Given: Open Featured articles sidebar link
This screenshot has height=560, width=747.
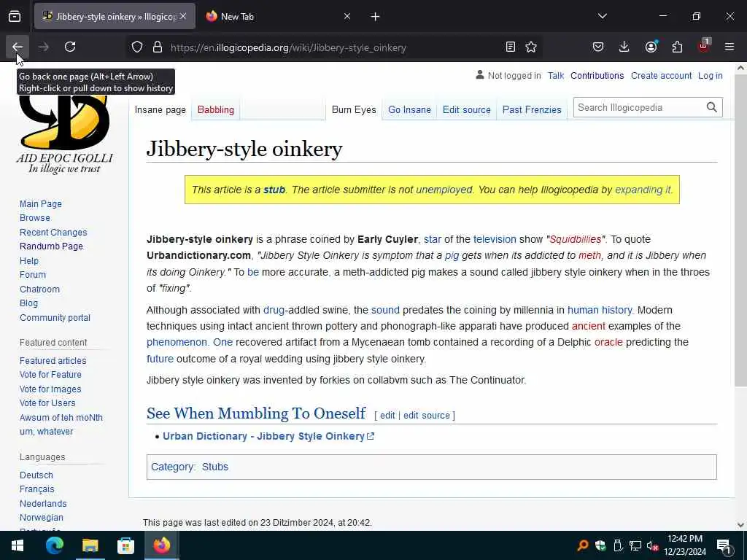Looking at the screenshot, I should point(53,360).
